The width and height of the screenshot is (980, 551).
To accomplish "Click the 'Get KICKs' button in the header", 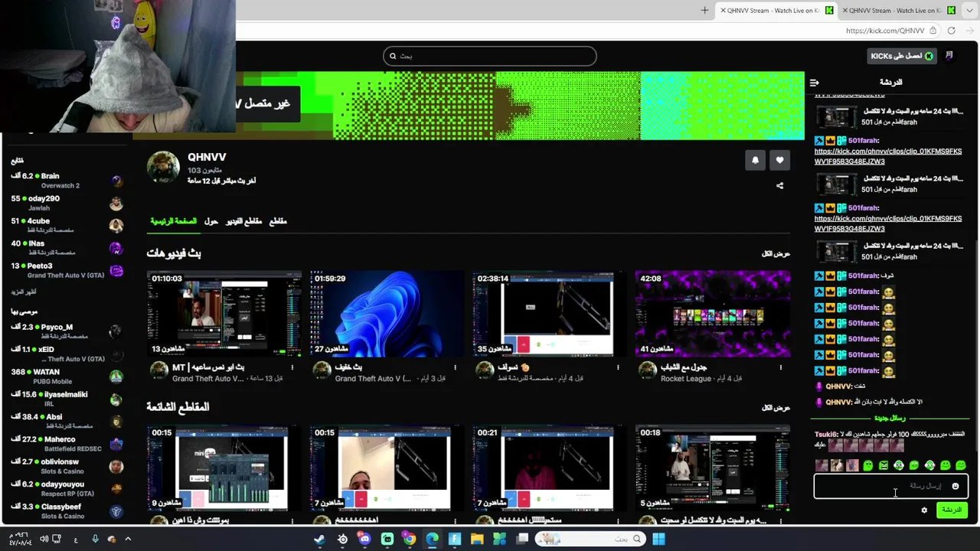I will tap(901, 56).
